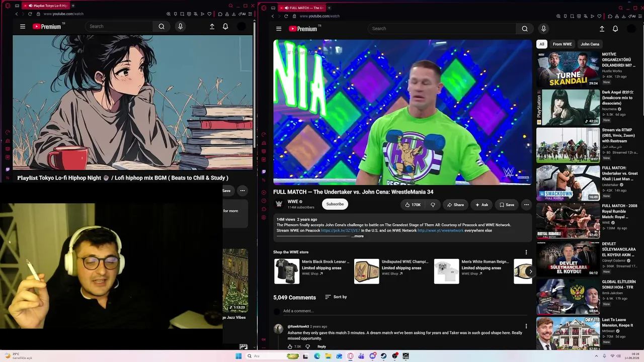The width and height of the screenshot is (644, 362).
Task: Start voice search in the Lo-fi window
Action: 180,27
